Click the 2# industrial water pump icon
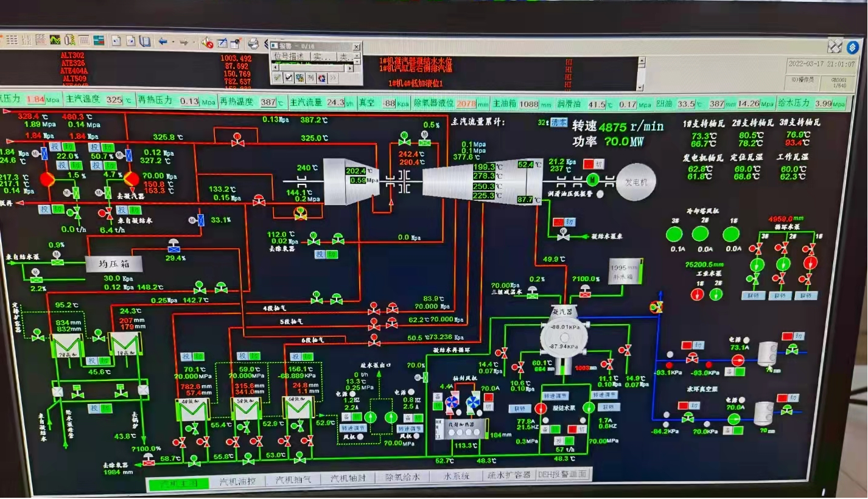 click(716, 295)
